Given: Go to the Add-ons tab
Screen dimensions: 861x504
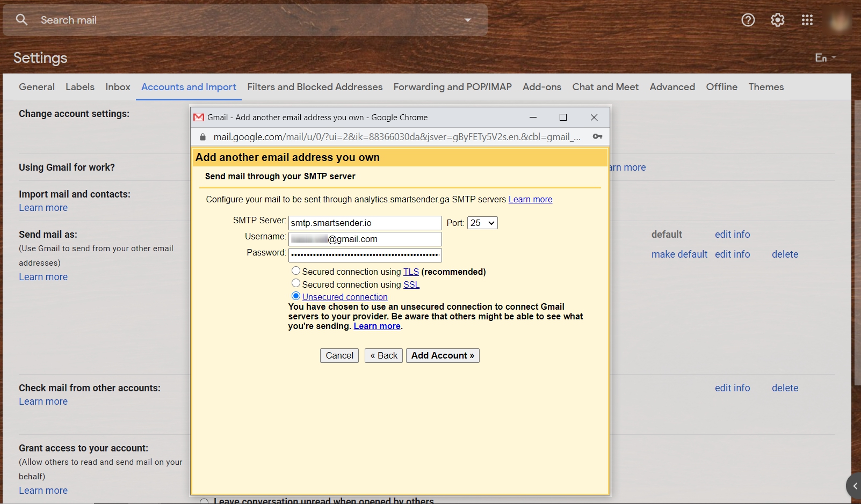Looking at the screenshot, I should (x=542, y=87).
